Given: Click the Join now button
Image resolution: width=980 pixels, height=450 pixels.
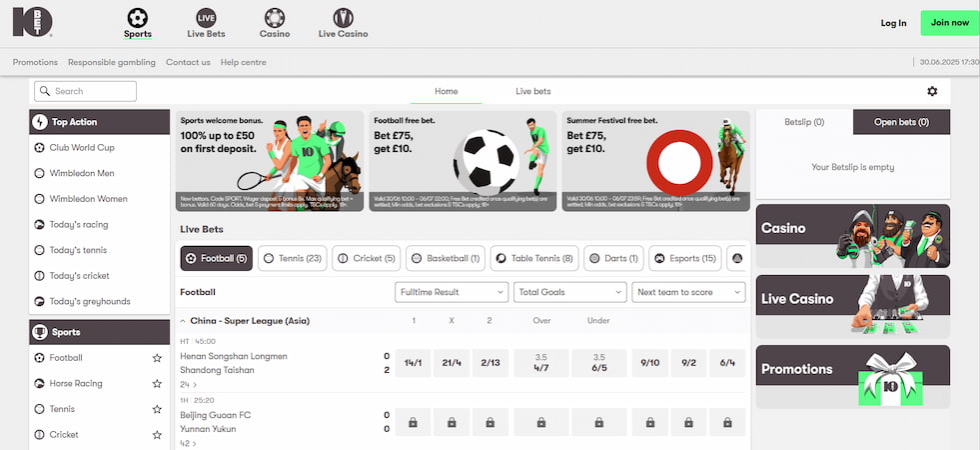Looking at the screenshot, I should 949,23.
